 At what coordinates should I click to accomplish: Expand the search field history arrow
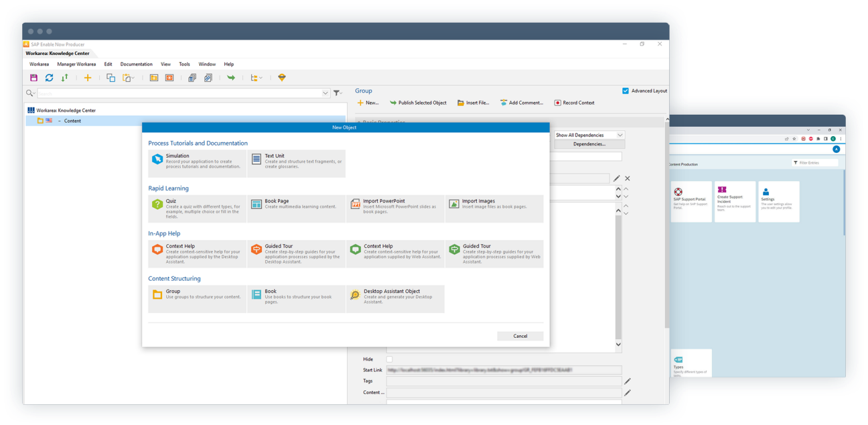pyautogui.click(x=325, y=93)
